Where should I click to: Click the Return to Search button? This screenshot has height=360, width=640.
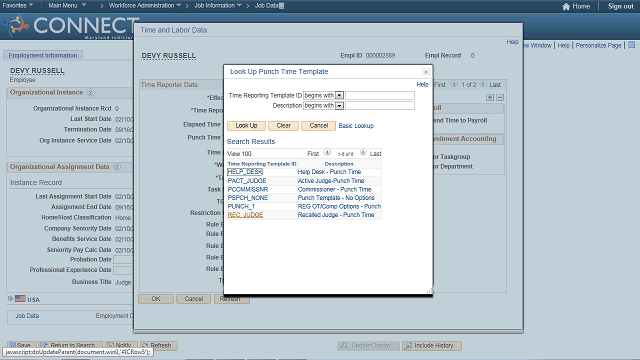click(x=71, y=346)
